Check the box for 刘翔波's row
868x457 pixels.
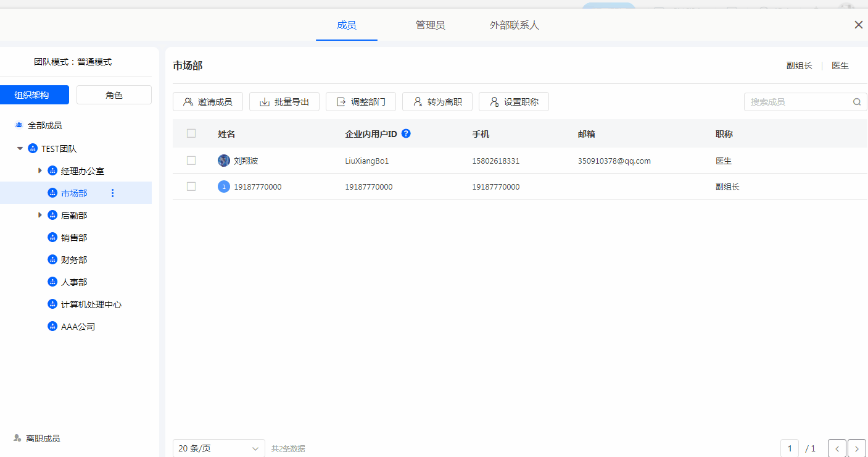(191, 161)
